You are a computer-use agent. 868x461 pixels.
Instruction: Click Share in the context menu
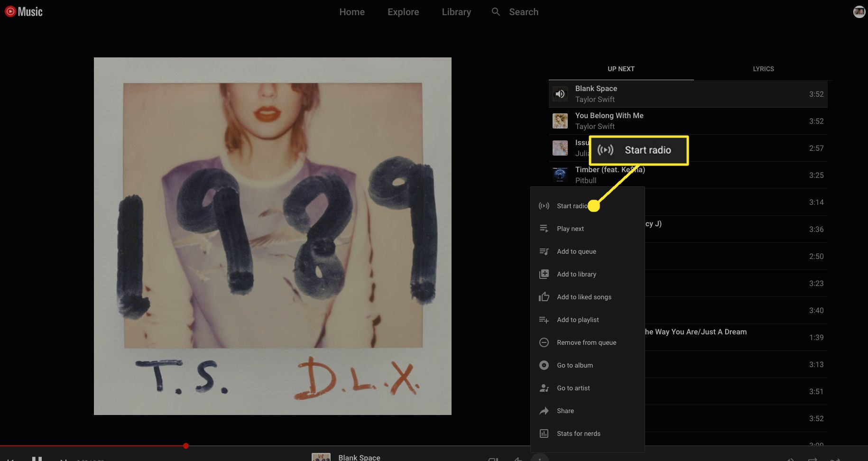587,411
